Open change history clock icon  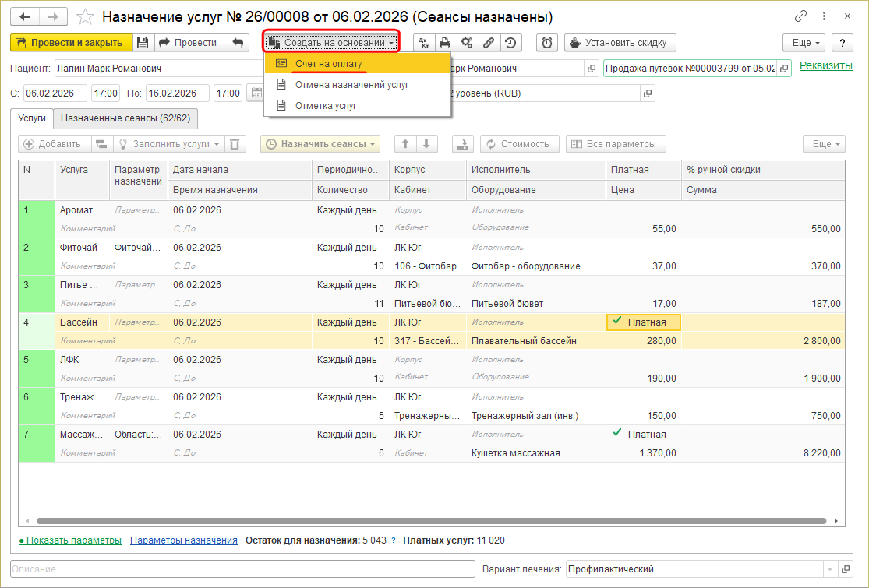tap(510, 43)
